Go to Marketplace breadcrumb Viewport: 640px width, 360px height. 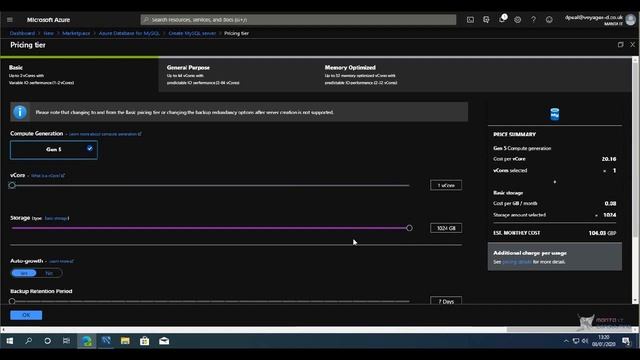[x=76, y=33]
